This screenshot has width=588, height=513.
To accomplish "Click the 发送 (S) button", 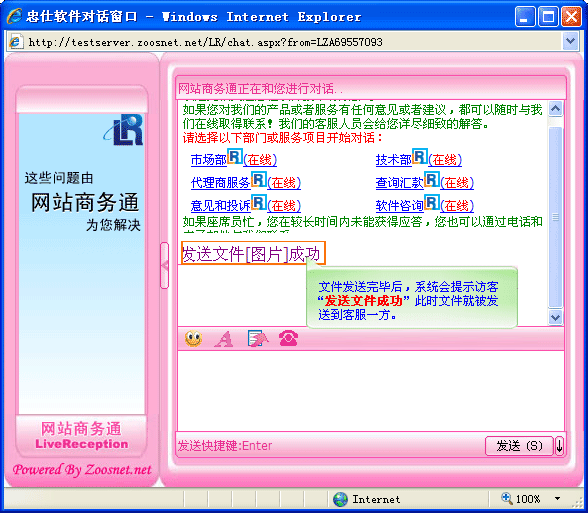I will point(519,446).
